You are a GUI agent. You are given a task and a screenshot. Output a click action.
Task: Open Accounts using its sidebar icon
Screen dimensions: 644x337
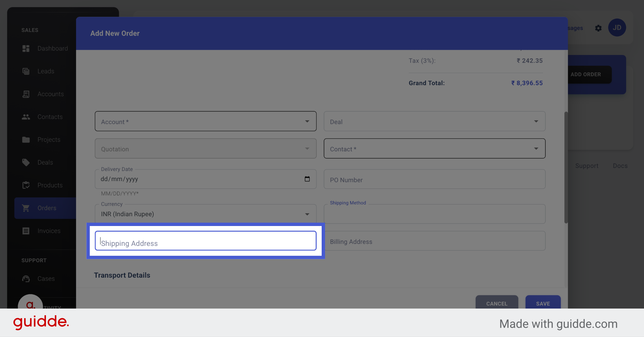[x=26, y=94]
